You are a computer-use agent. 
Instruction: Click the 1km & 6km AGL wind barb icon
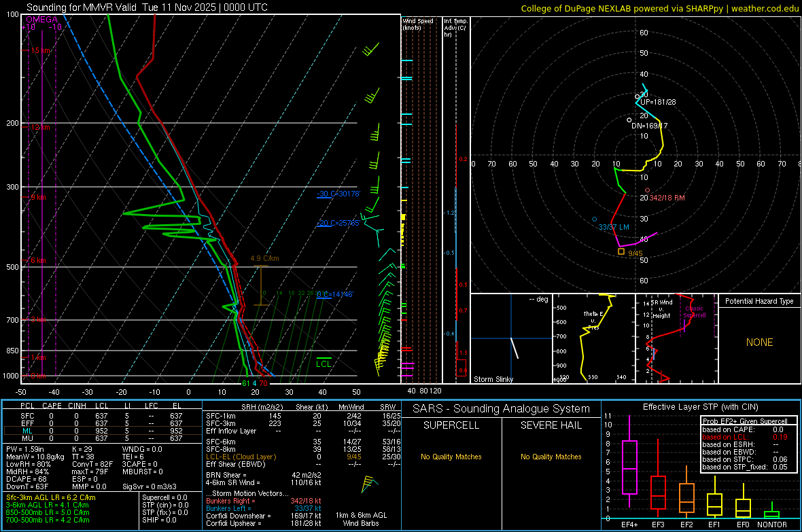(369, 484)
